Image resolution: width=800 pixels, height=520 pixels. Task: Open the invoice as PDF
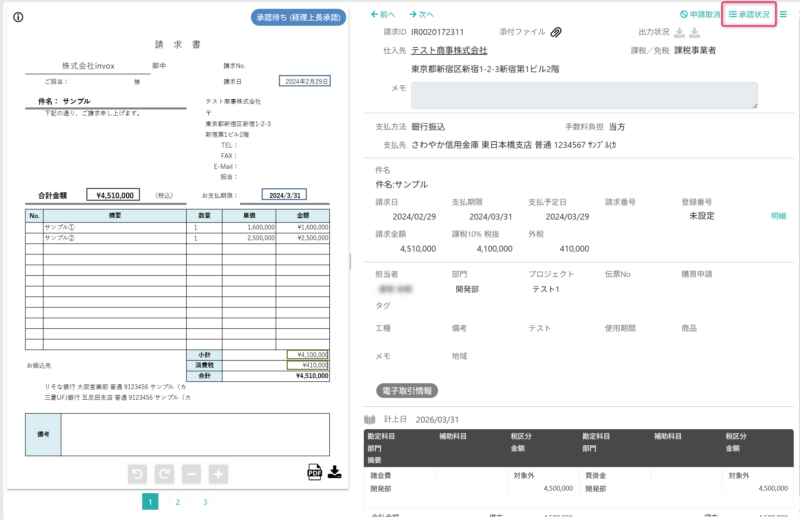[x=314, y=472]
